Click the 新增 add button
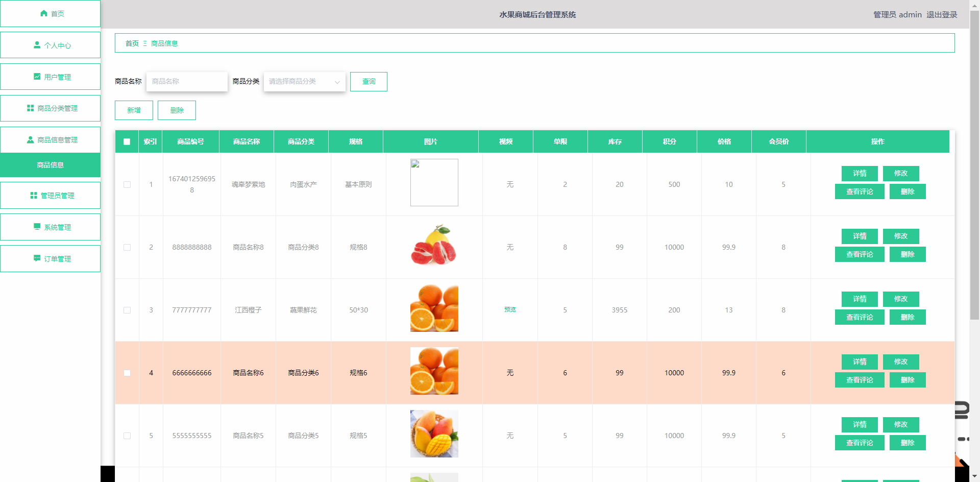 coord(134,110)
